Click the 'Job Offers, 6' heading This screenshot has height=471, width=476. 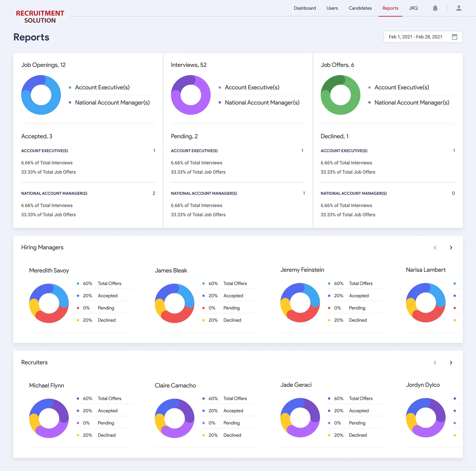tap(337, 65)
